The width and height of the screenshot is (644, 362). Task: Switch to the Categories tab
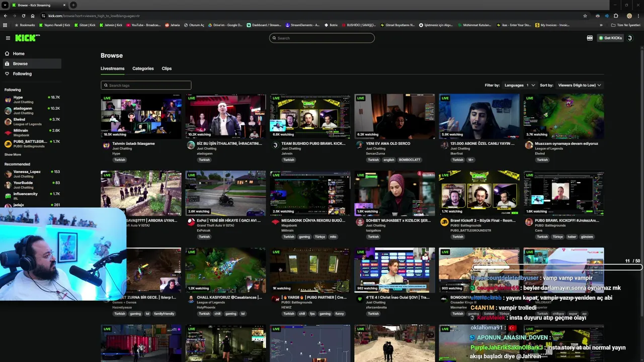[x=143, y=68]
